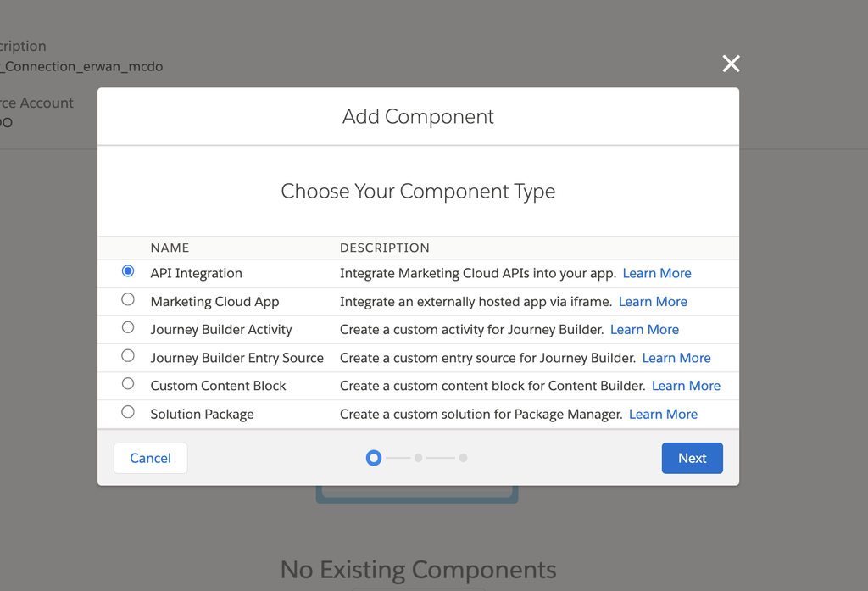This screenshot has width=868, height=591.
Task: Click the NAME column header
Action: pos(170,248)
